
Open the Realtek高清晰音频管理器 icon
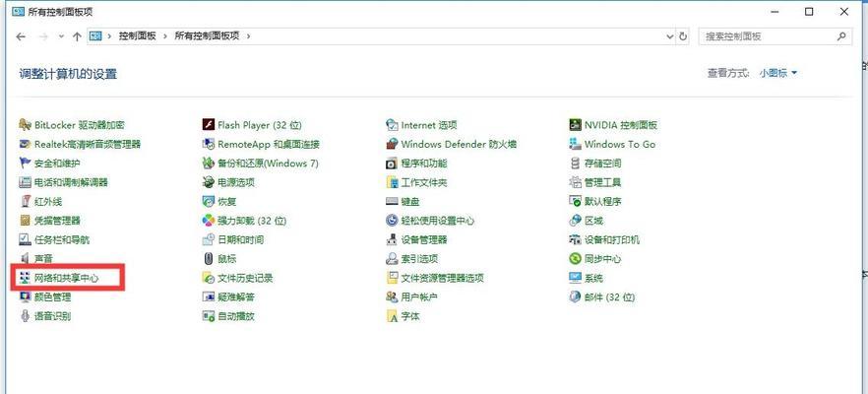(25, 144)
